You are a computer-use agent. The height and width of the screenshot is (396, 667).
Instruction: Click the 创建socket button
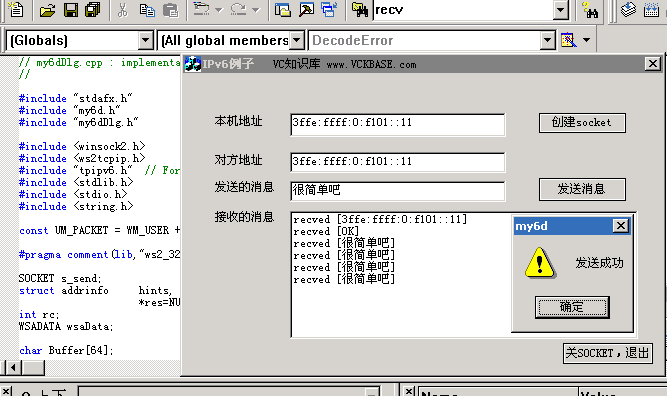pyautogui.click(x=582, y=123)
